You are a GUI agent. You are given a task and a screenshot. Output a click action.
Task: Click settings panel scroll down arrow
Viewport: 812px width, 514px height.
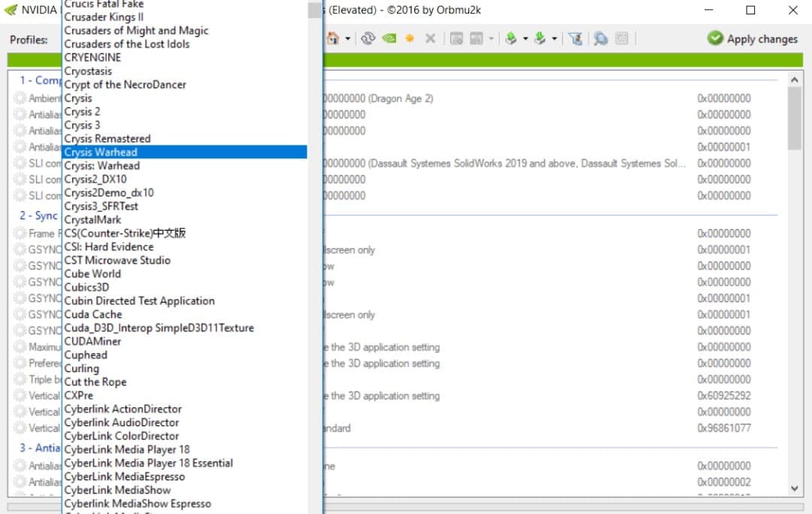point(795,488)
